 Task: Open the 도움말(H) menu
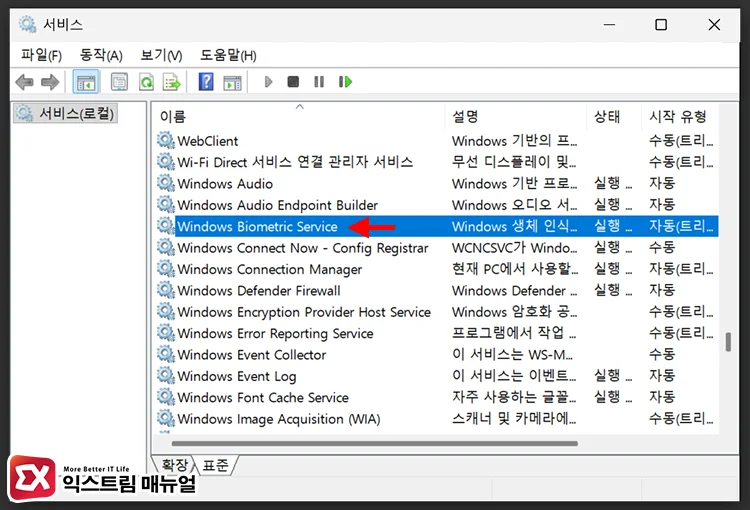point(228,55)
